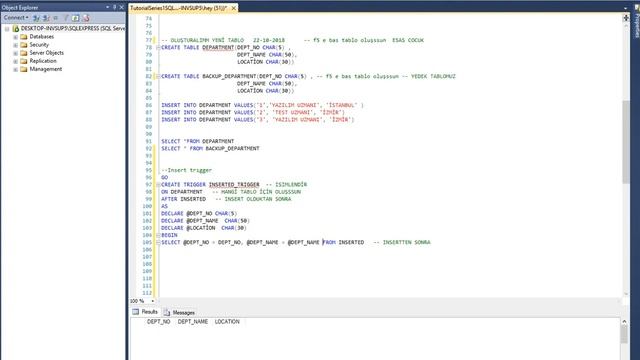Click the editor scrollbar down arrow
This screenshot has height=360, width=640.
(626, 294)
